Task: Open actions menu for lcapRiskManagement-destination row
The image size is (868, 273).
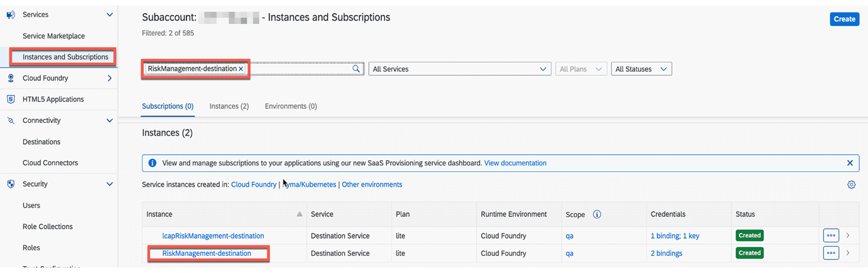Action: pos(831,236)
